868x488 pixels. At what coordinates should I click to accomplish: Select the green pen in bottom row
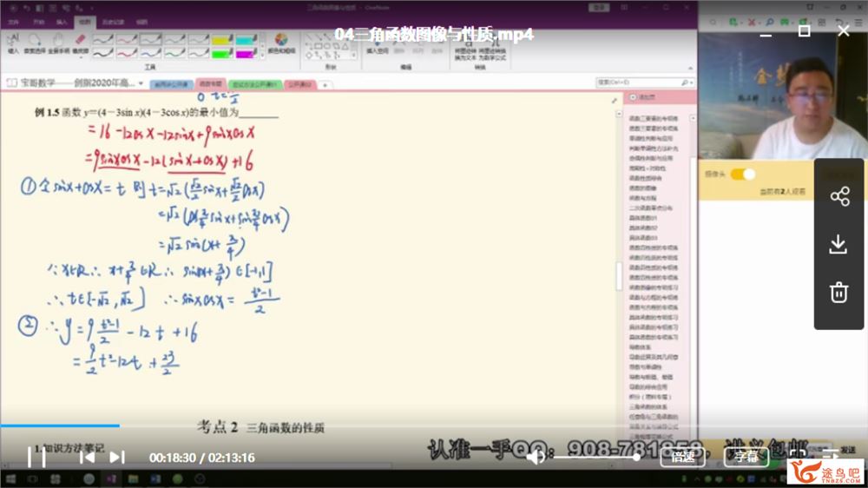coord(174,53)
